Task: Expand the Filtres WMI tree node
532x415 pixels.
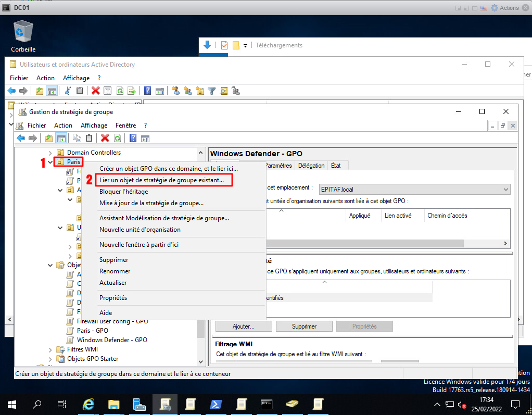Action: pyautogui.click(x=50, y=349)
